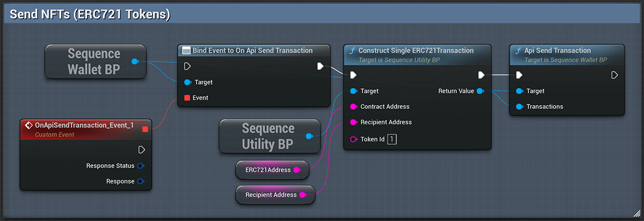Click the Api Send Transaction node title

point(557,51)
